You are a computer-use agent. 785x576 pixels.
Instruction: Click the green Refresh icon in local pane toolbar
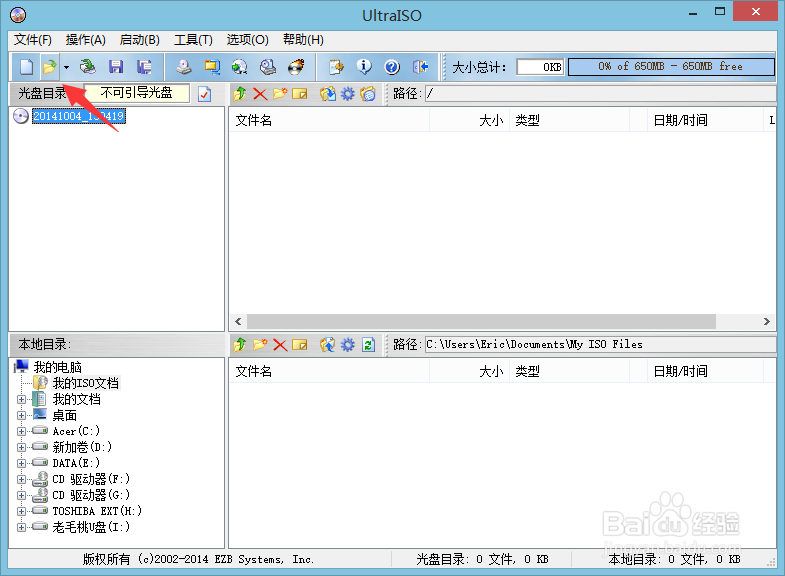pos(368,344)
